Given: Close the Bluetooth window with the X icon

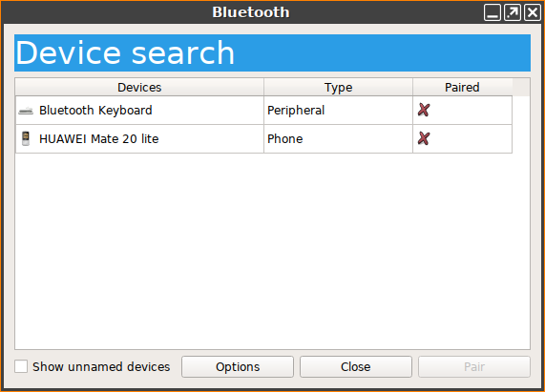Looking at the screenshot, I should coord(533,12).
